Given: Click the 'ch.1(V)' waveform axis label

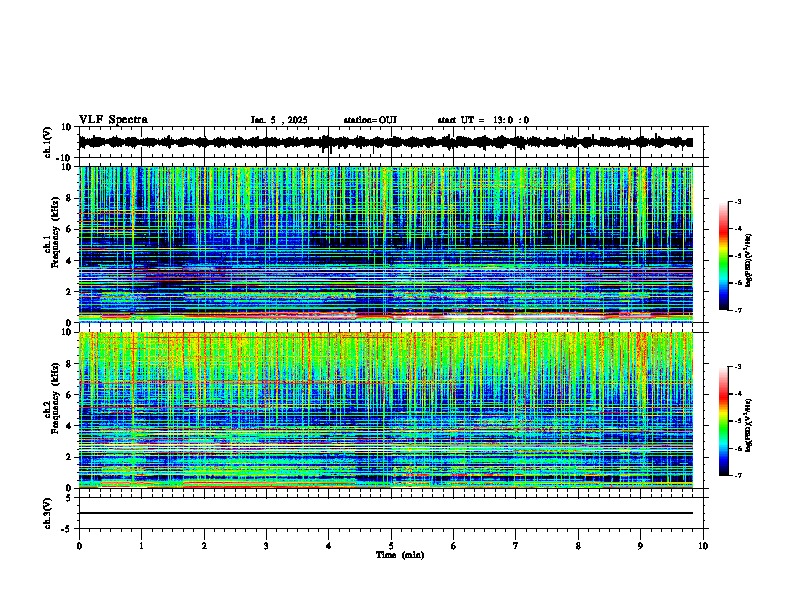Looking at the screenshot, I should (48, 142).
